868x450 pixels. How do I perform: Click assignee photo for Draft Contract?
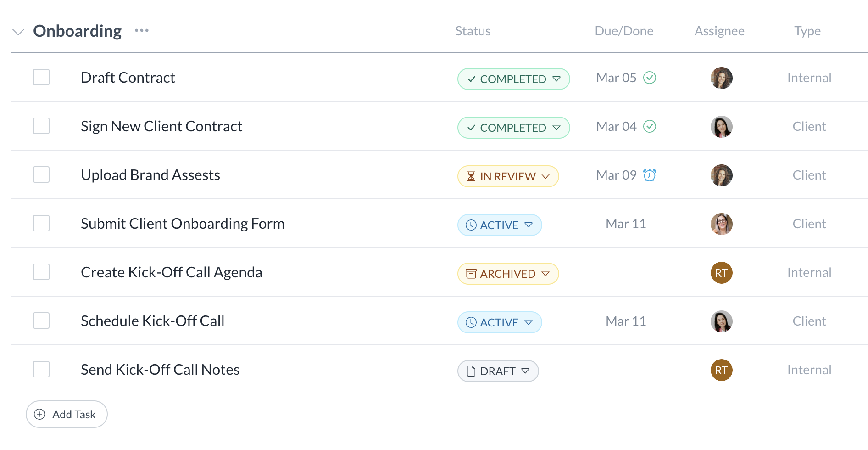click(x=721, y=78)
